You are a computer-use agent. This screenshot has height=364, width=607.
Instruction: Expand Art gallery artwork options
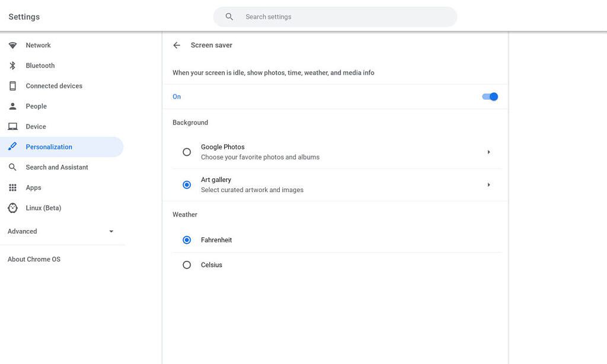click(x=488, y=184)
